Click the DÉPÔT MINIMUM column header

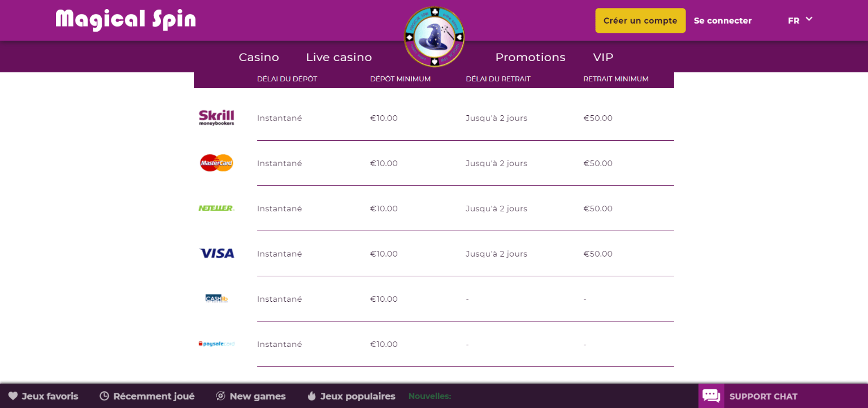[400, 79]
